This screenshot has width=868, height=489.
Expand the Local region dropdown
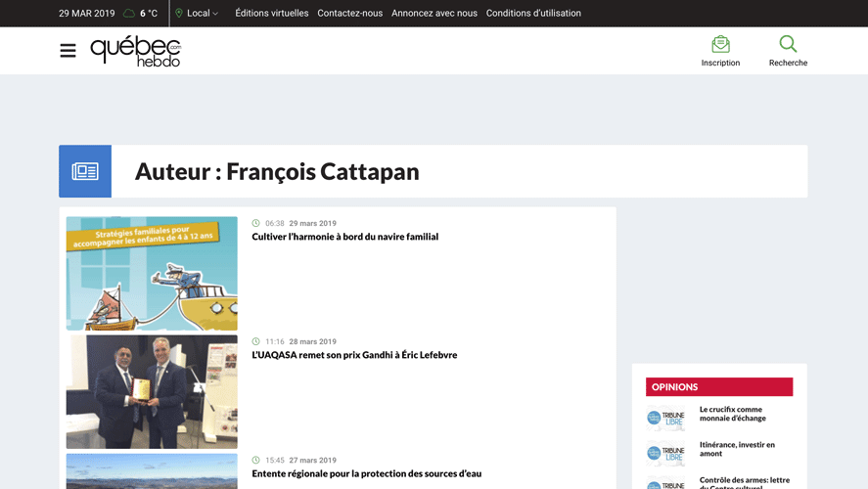203,14
